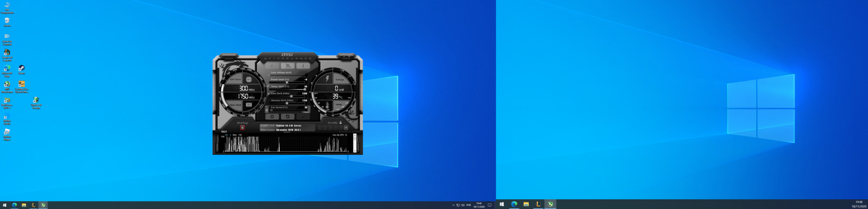Open Steam desktop icon
The image size is (868, 209).
(22, 70)
